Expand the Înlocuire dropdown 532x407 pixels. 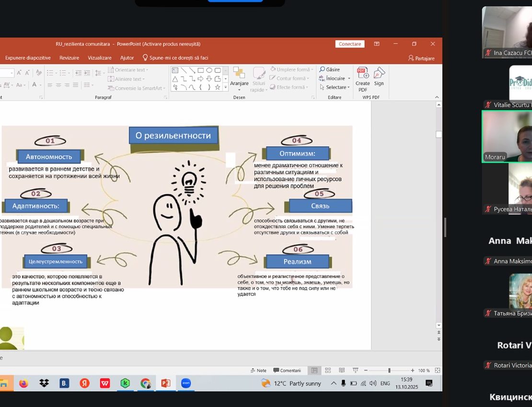(349, 79)
